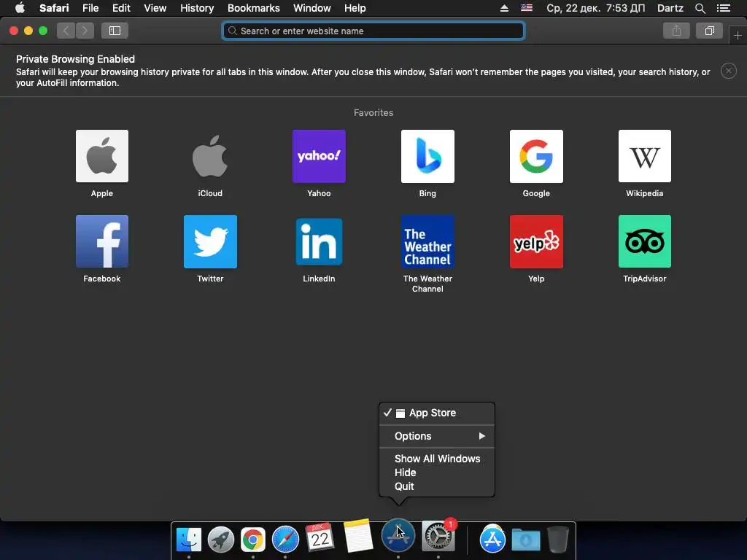Open the Downloads folder in the Dock
The height and width of the screenshot is (560, 747).
[526, 540]
